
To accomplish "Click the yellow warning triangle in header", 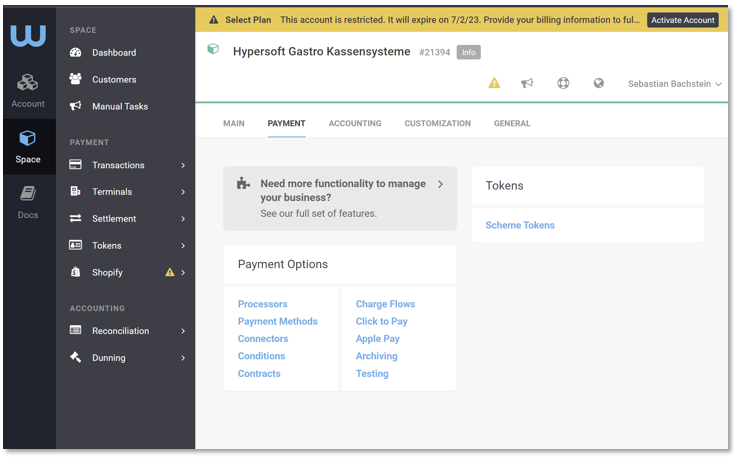I will pos(494,84).
